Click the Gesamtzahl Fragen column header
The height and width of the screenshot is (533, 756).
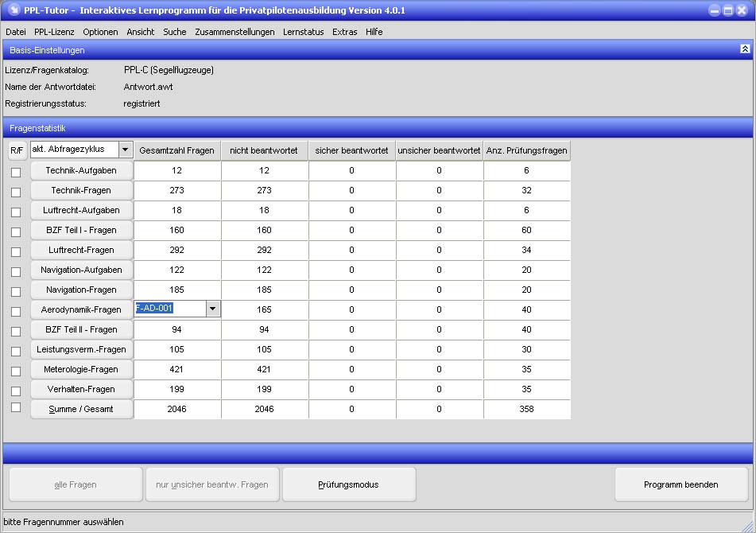(177, 150)
